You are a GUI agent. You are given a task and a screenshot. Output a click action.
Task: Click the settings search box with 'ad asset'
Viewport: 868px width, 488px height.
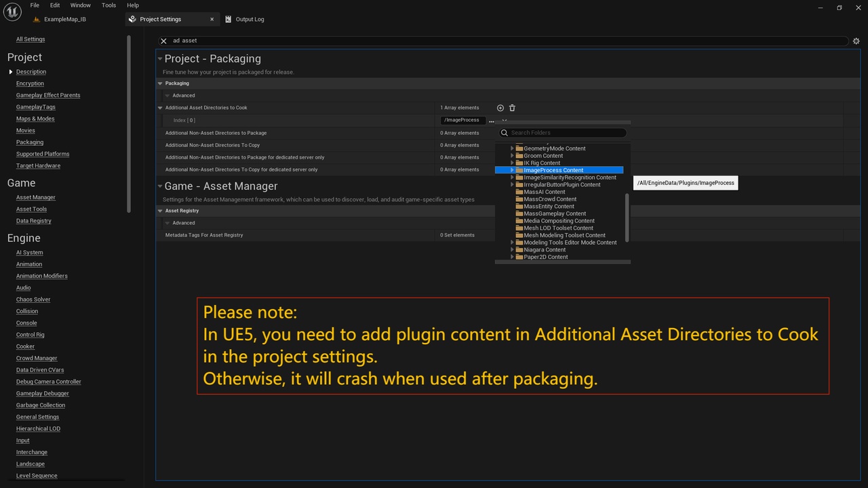(503, 41)
